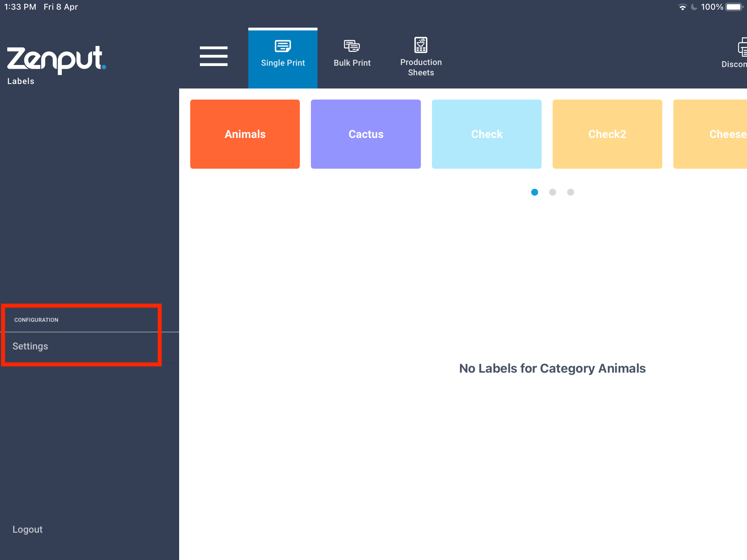Go to the second category page dot

coord(553,192)
